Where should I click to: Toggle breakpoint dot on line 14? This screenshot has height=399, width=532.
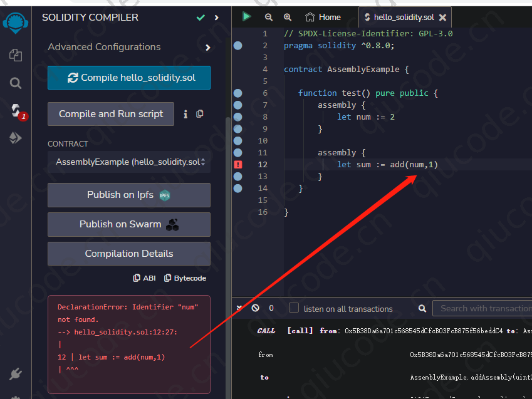(238, 189)
